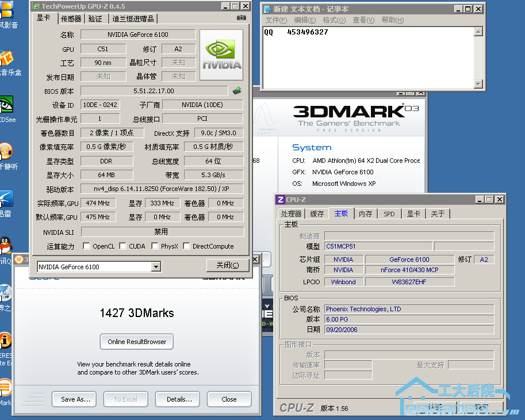Viewport: 525px width, 420px height.
Task: Open the NVIDIA GeForce 6100 card dropdown
Action: pyautogui.click(x=156, y=267)
